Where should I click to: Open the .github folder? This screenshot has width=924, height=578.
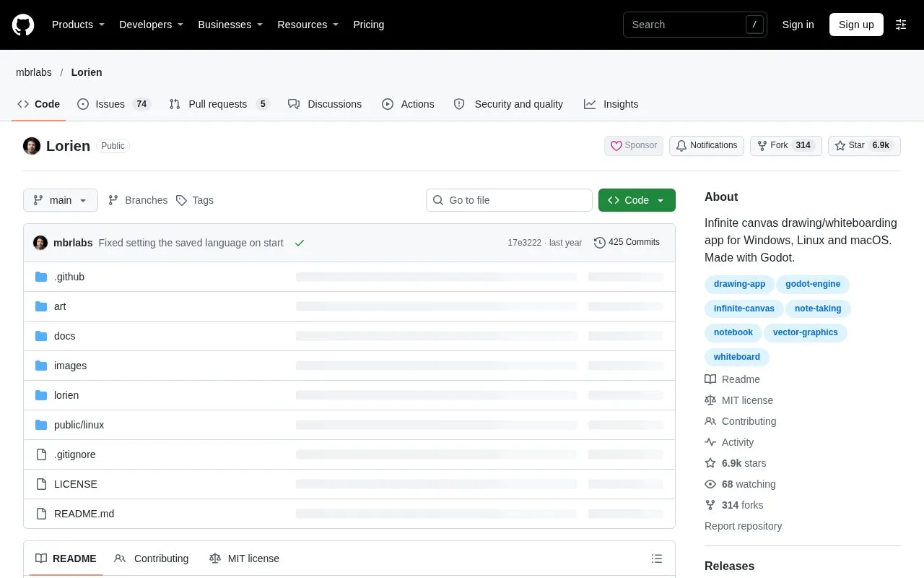point(69,277)
